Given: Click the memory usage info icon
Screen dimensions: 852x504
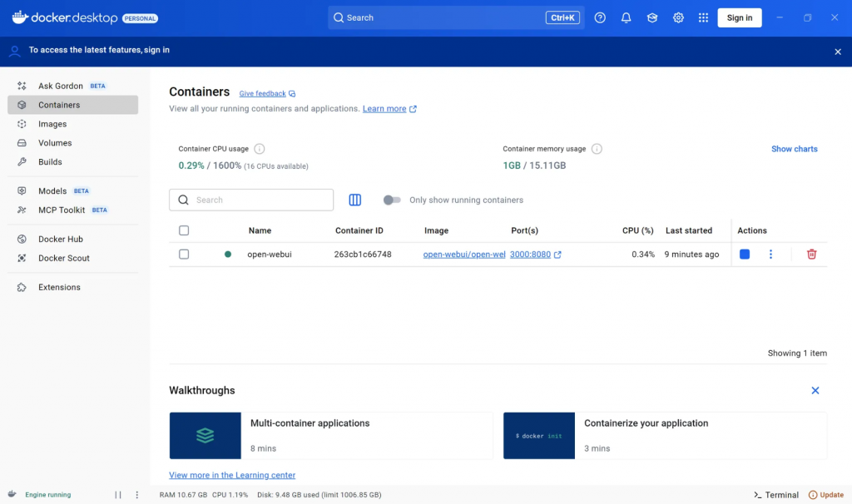Looking at the screenshot, I should tap(597, 149).
